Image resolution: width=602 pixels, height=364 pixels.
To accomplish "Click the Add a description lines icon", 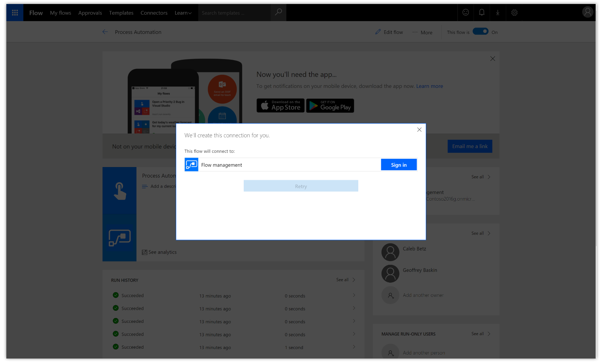I will (x=145, y=186).
